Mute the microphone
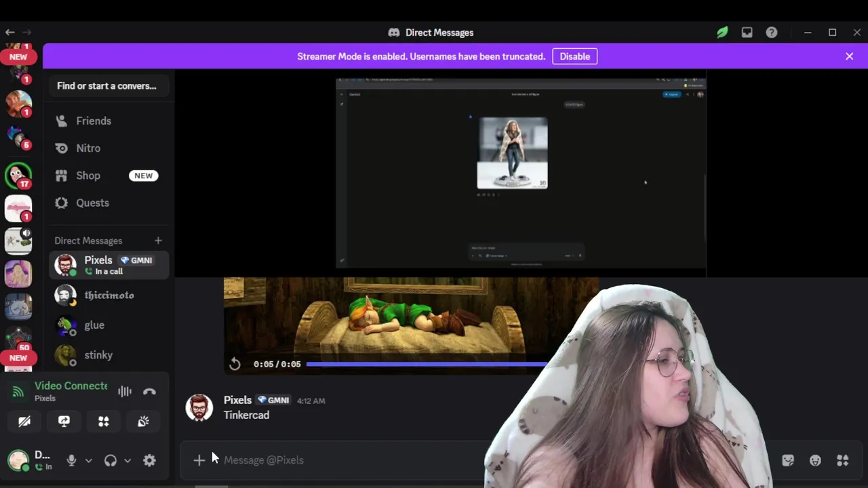868x488 pixels. point(71,460)
